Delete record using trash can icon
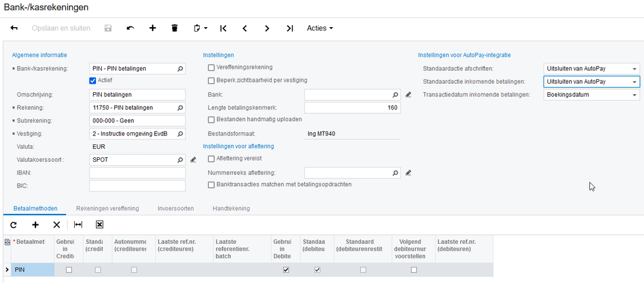This screenshot has height=283, width=644. [174, 28]
